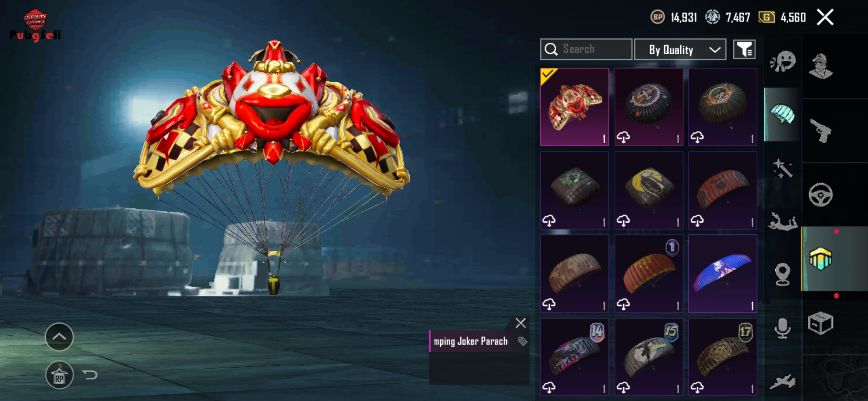Toggle the RP outfit display button
The width and height of the screenshot is (868, 401).
(x=59, y=375)
